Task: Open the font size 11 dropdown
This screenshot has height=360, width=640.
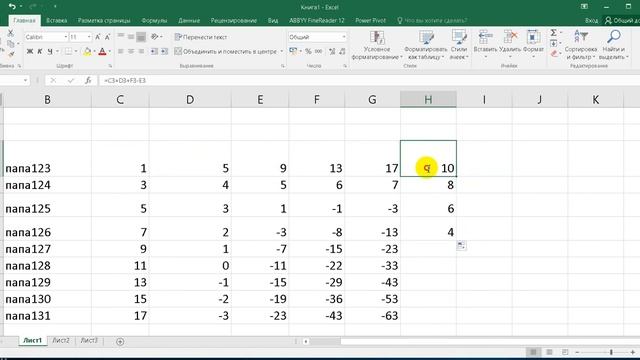Action: coord(89,37)
